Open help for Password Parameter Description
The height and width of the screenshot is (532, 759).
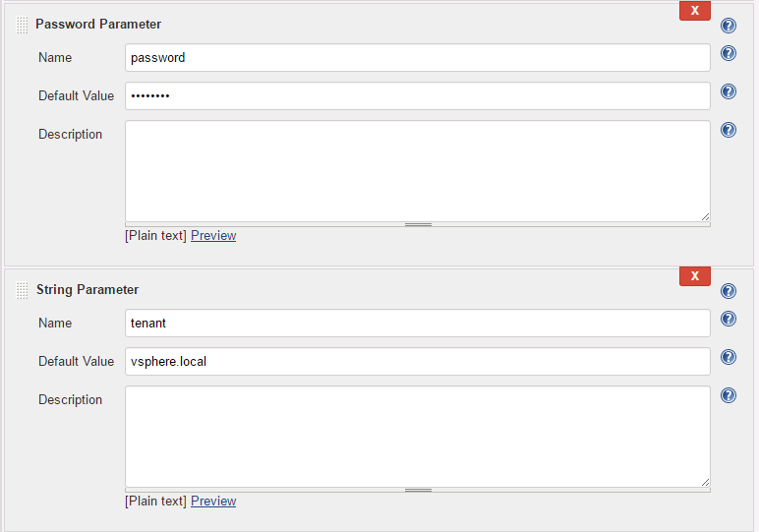coord(729,130)
